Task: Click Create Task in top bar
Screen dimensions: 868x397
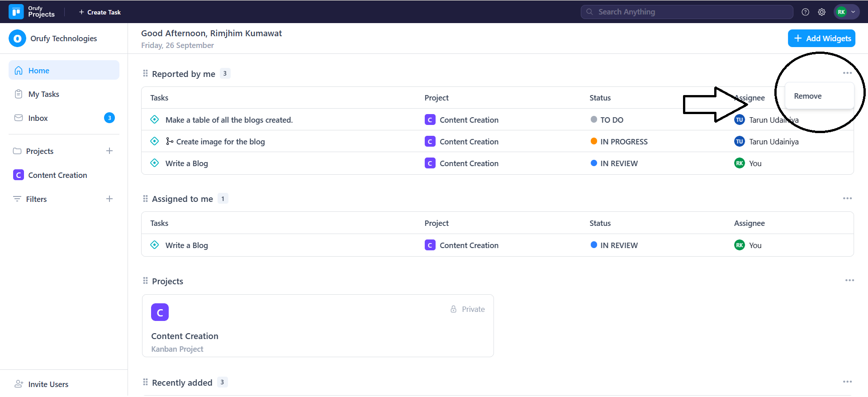Action: (x=100, y=12)
